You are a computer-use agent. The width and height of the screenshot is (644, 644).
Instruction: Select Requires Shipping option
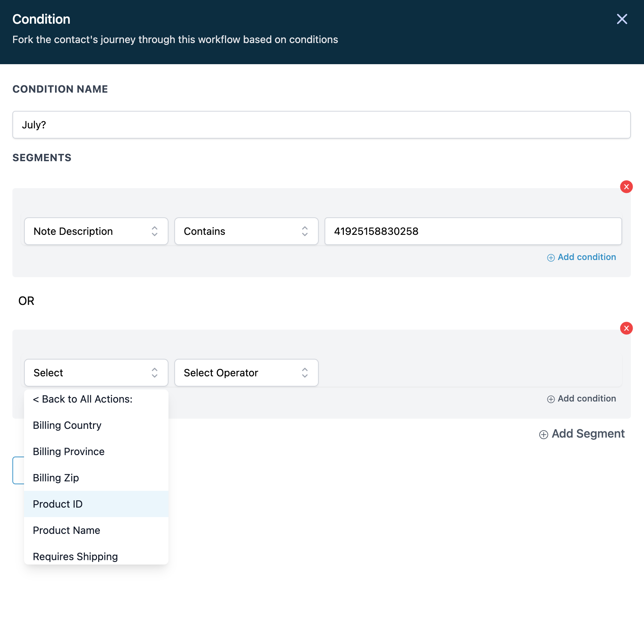[96, 556]
